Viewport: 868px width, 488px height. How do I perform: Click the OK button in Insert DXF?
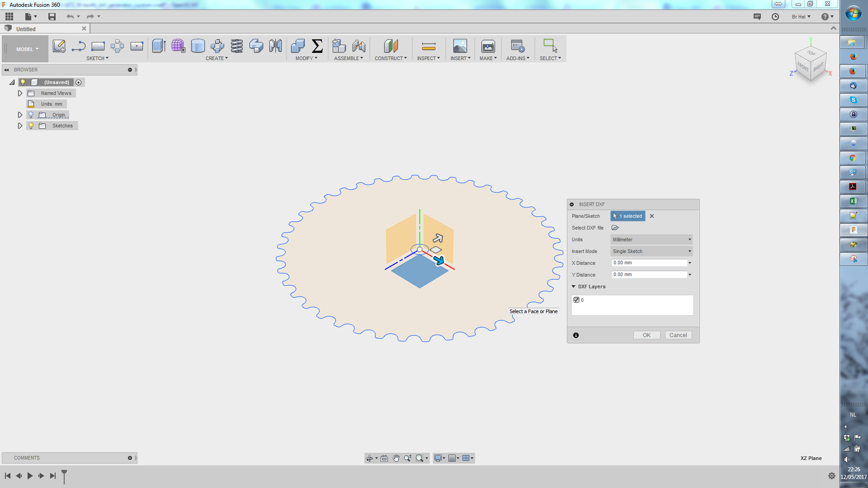click(646, 335)
